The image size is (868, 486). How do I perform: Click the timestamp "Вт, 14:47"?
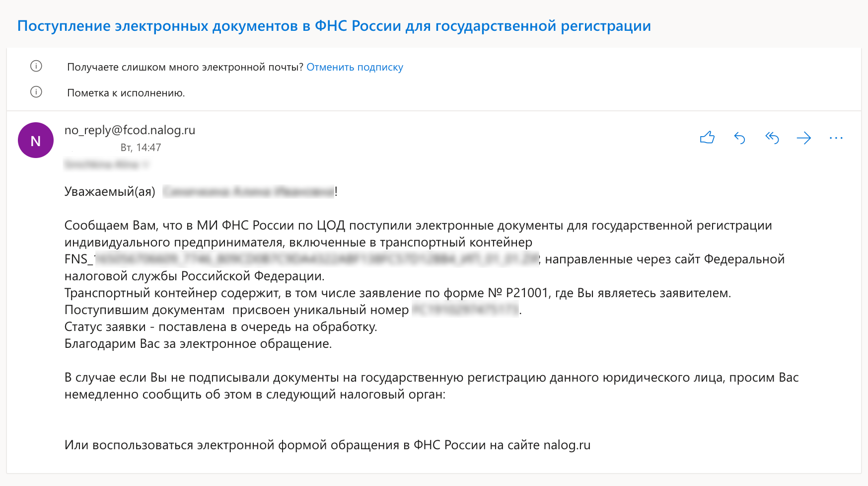pyautogui.click(x=141, y=148)
